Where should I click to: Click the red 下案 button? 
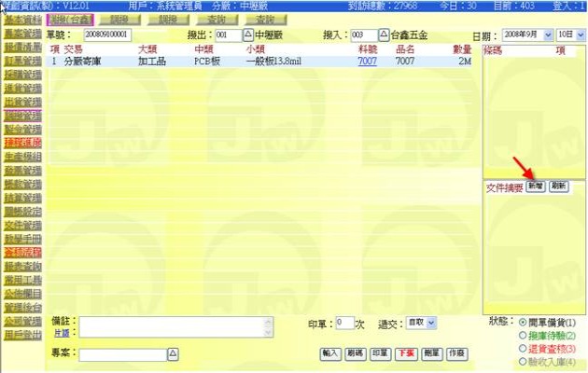click(405, 354)
